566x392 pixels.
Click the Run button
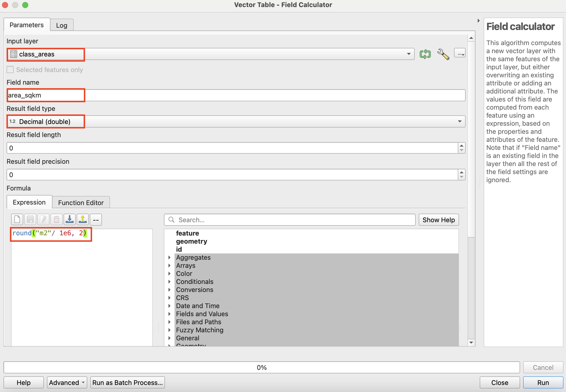click(543, 382)
